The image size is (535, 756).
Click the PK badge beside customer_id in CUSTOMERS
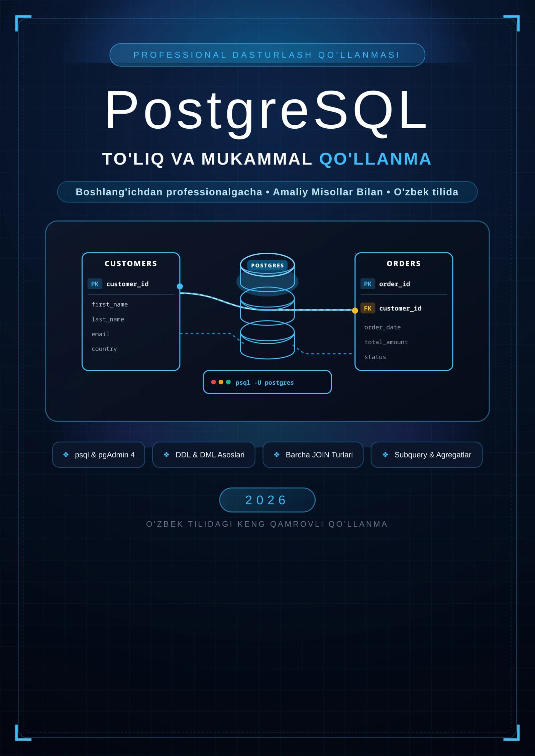95,284
